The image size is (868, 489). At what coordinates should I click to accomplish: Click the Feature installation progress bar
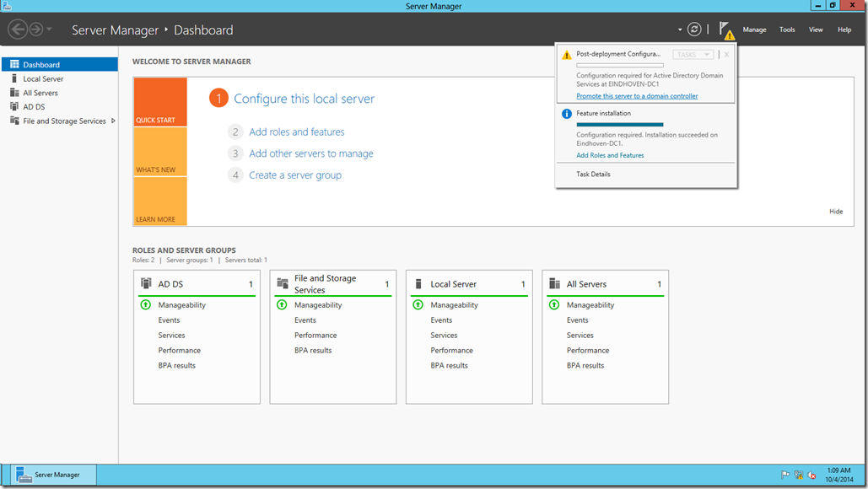(619, 125)
